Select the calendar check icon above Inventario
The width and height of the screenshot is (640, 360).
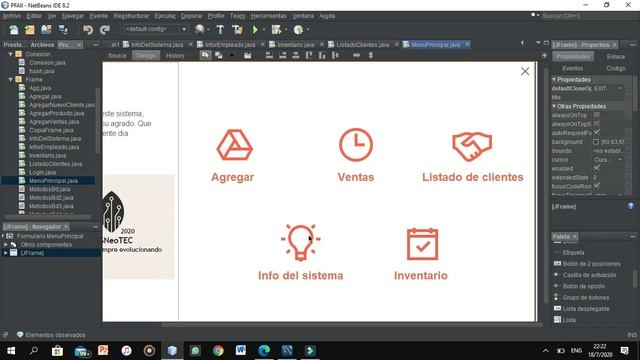pyautogui.click(x=422, y=244)
